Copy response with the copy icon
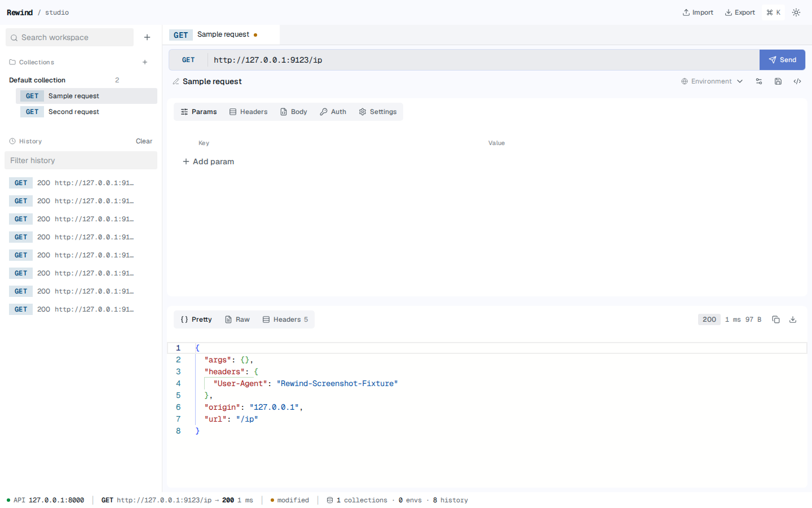812x508 pixels. 776,319
